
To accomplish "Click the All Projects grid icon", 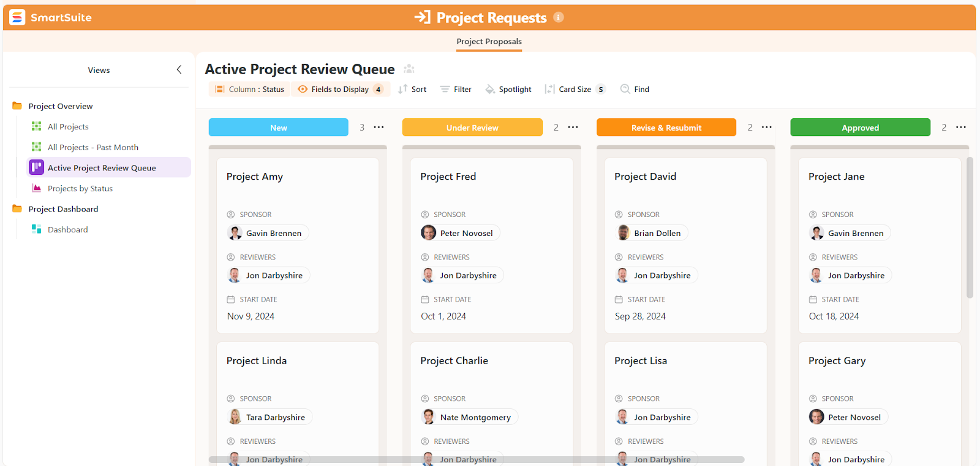I will click(x=36, y=126).
